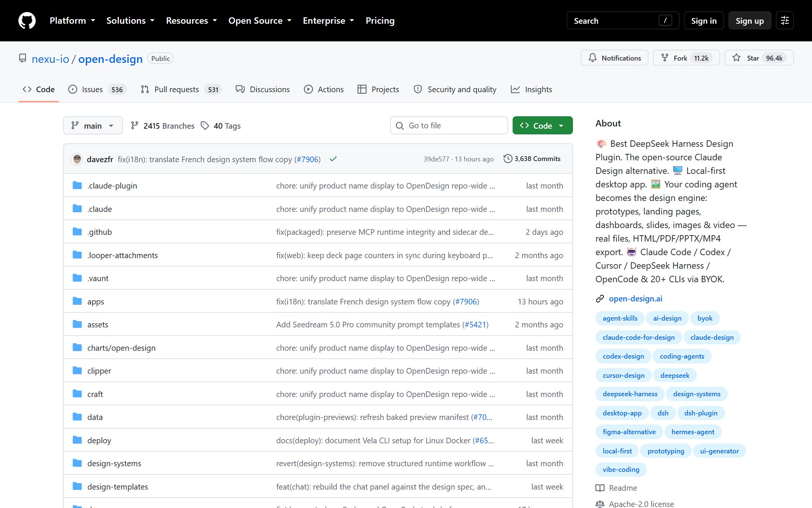Click the agent-skills topic tag

[620, 318]
